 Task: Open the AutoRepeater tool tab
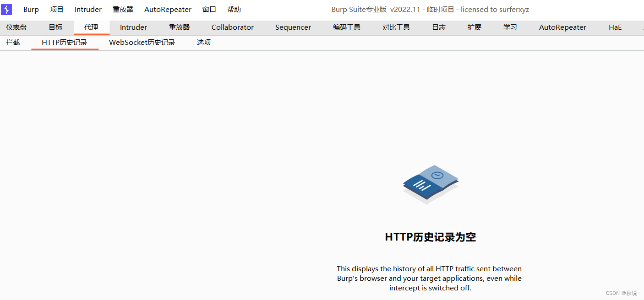[x=562, y=27]
